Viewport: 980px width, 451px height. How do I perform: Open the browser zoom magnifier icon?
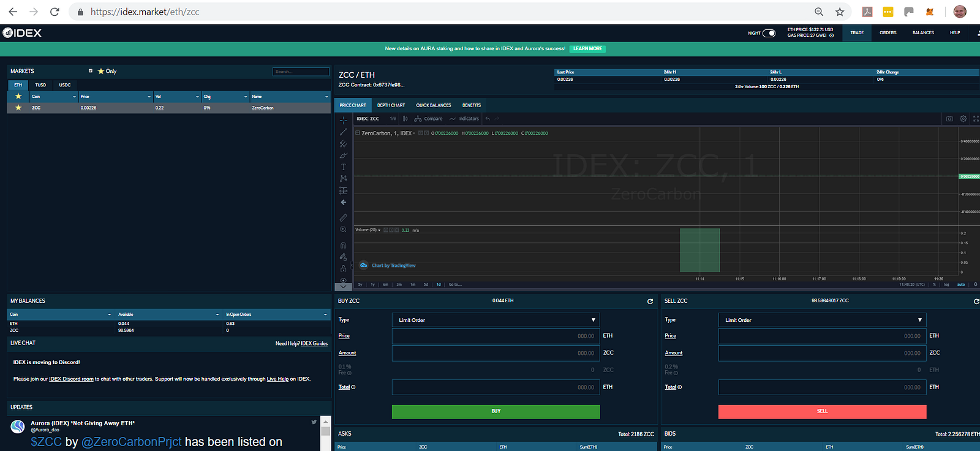point(819,12)
